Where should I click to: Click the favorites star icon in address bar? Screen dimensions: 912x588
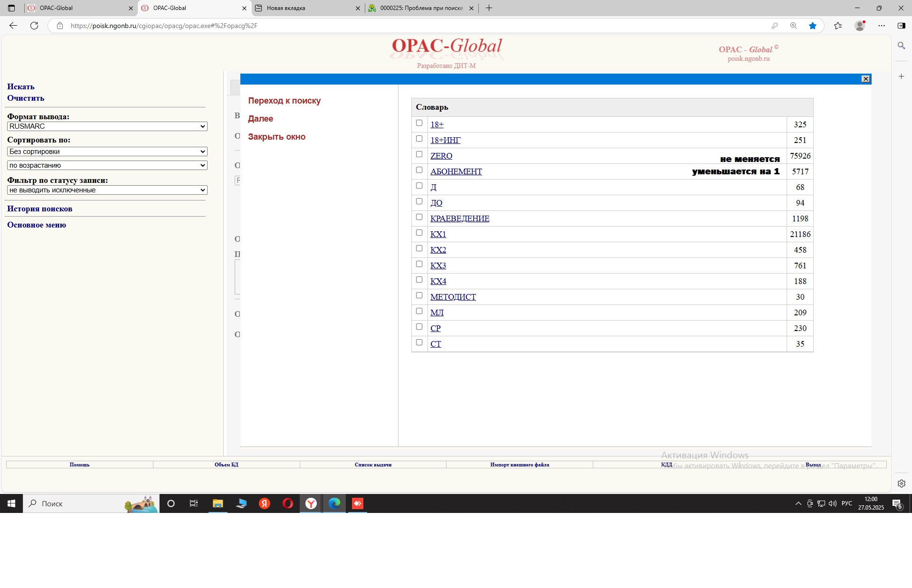pos(813,26)
